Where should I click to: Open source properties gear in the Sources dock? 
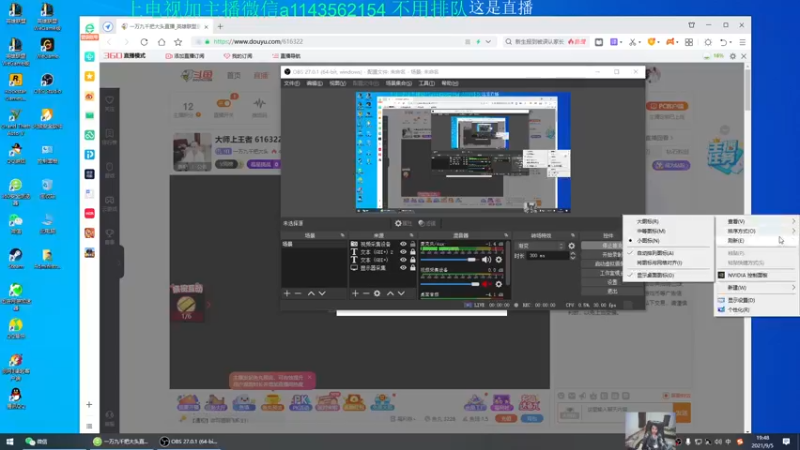coord(377,293)
